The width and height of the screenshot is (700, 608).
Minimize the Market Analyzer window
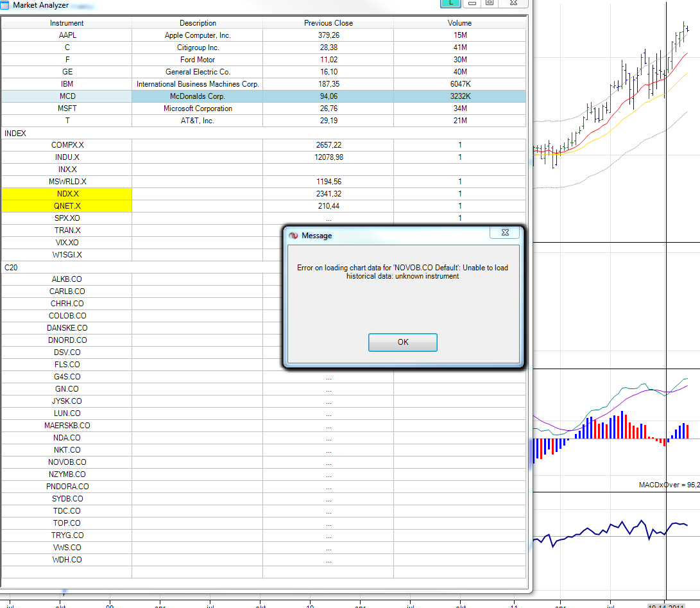(472, 3)
